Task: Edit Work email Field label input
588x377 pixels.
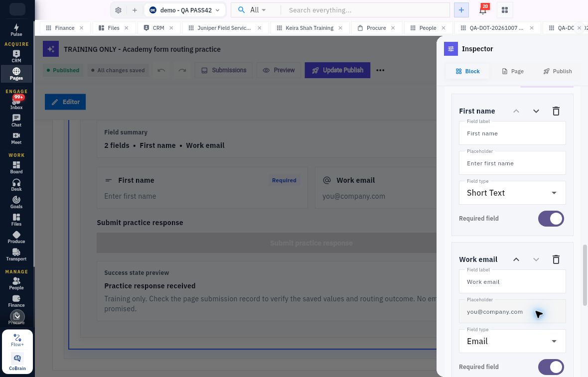Action: click(512, 281)
